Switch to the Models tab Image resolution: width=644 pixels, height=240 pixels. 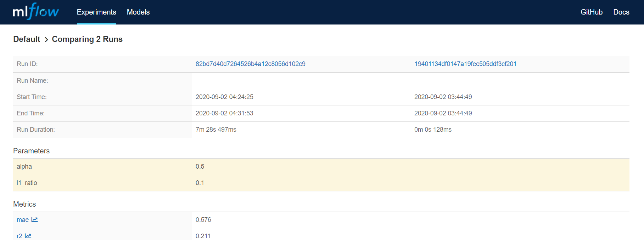138,12
